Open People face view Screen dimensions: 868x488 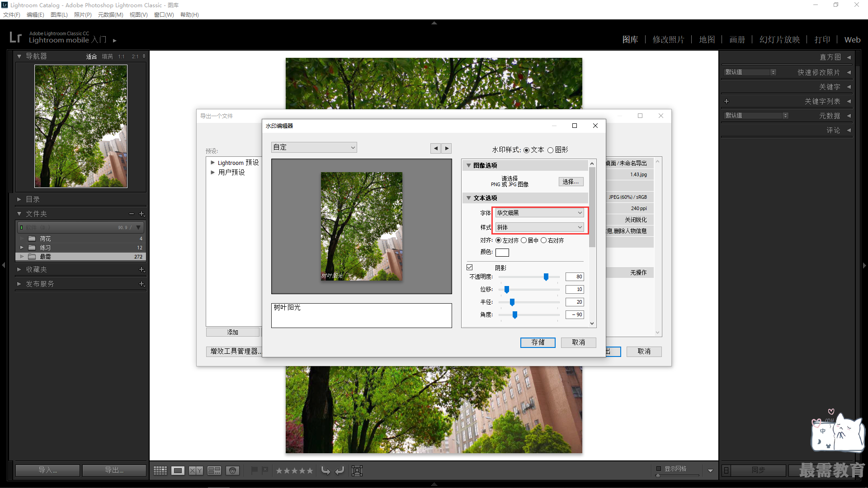(232, 471)
